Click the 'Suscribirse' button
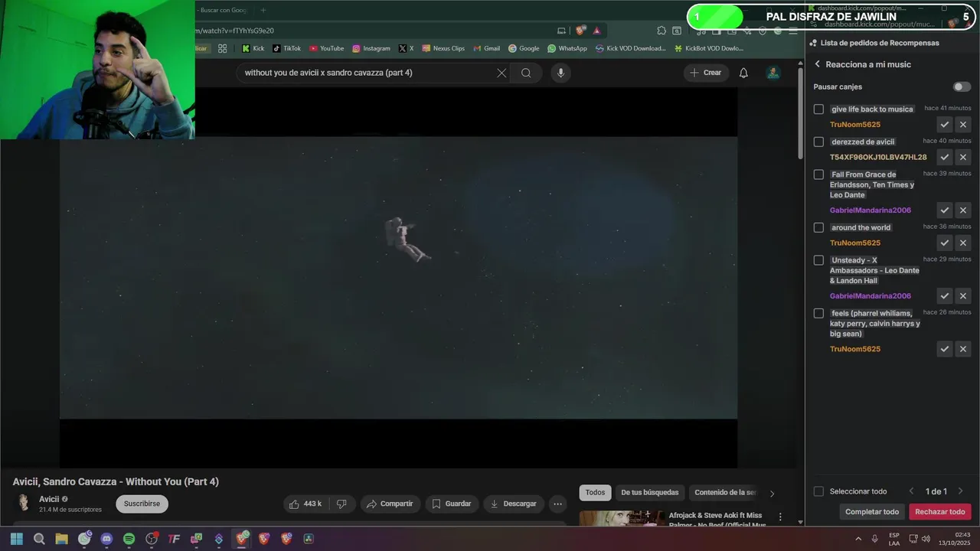The image size is (980, 551). coord(142,504)
